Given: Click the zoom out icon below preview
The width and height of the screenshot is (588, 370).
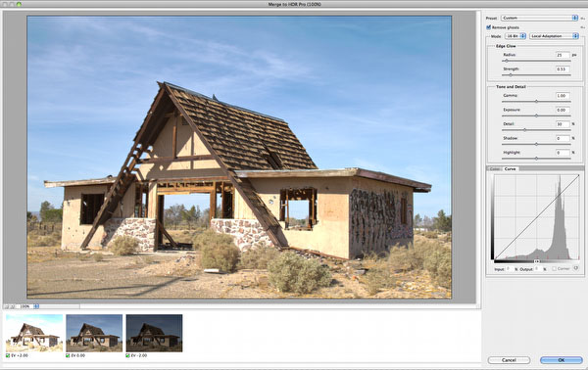Looking at the screenshot, I should pyautogui.click(x=7, y=306).
